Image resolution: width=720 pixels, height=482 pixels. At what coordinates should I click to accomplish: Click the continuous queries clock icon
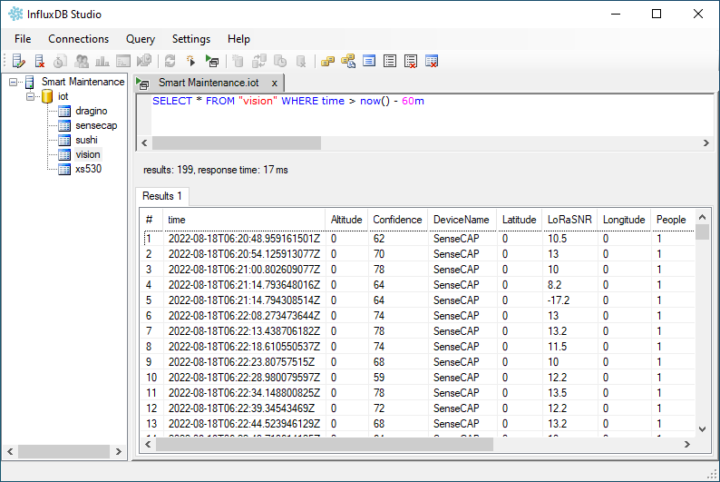(60, 61)
